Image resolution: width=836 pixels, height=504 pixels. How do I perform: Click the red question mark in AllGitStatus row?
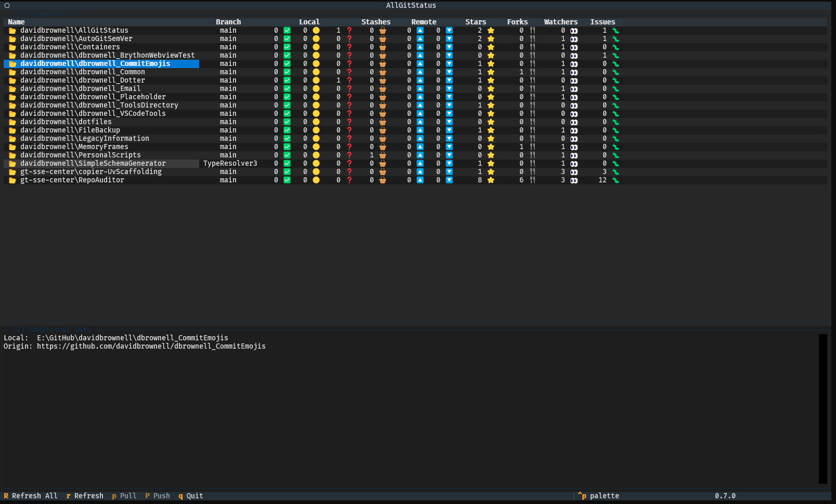click(x=349, y=31)
